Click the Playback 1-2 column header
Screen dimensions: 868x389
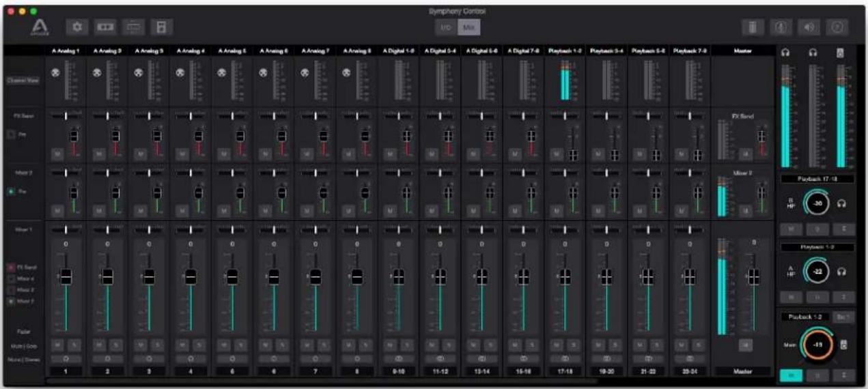566,51
